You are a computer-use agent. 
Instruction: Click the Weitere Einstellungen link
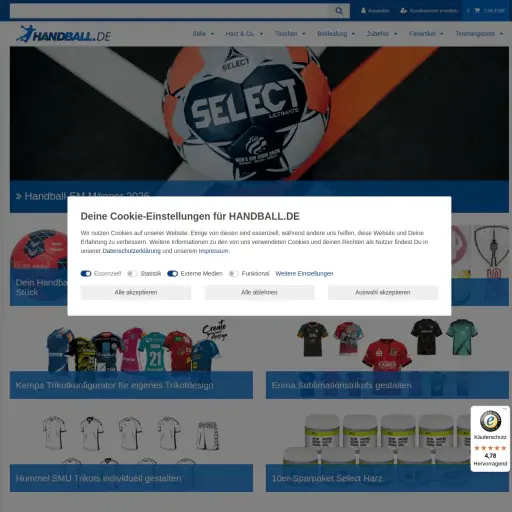click(304, 274)
